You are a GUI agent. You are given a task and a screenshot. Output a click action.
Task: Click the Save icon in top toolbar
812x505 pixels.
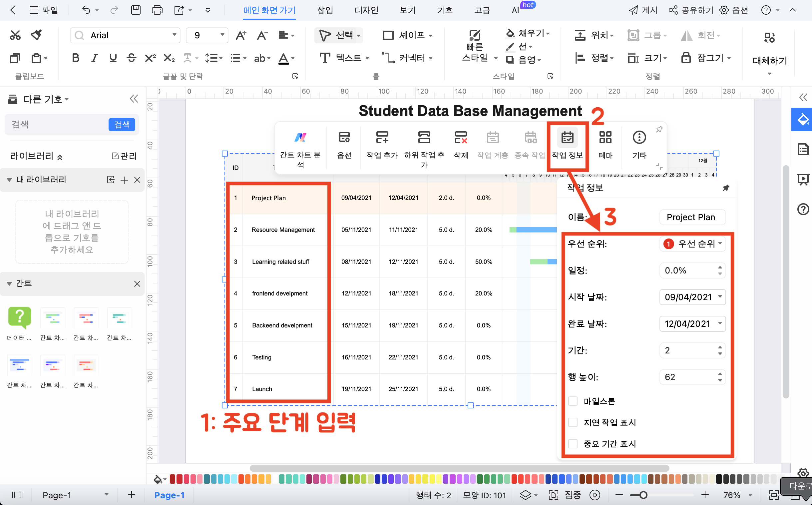tap(136, 10)
